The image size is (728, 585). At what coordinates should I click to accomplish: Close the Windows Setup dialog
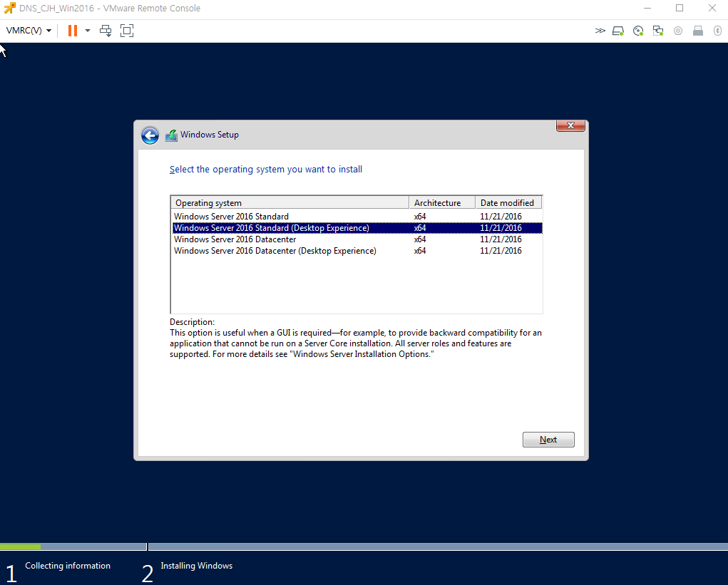570,125
